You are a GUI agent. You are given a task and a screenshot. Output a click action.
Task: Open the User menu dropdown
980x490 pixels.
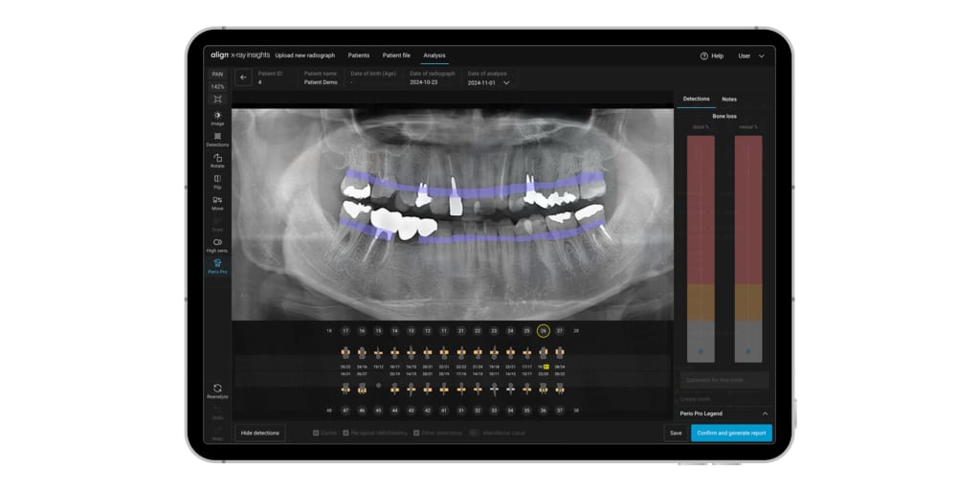751,56
